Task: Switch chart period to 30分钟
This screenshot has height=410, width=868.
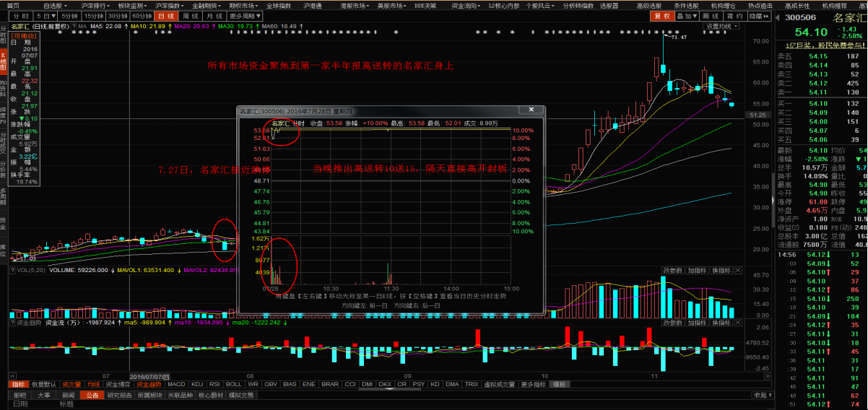Action: pyautogui.click(x=118, y=15)
